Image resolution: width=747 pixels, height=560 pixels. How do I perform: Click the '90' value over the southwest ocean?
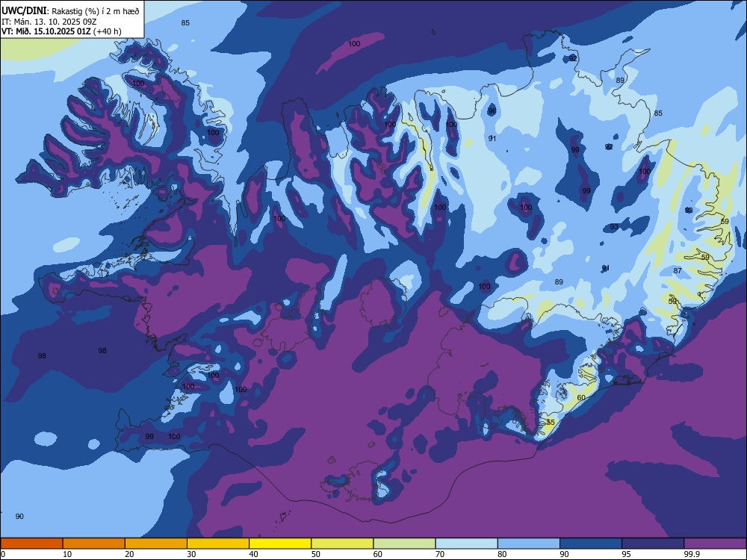pyautogui.click(x=19, y=516)
